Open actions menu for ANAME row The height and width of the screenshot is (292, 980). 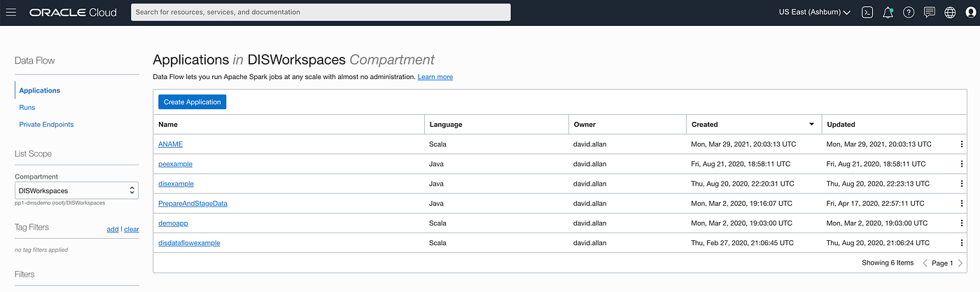click(962, 144)
